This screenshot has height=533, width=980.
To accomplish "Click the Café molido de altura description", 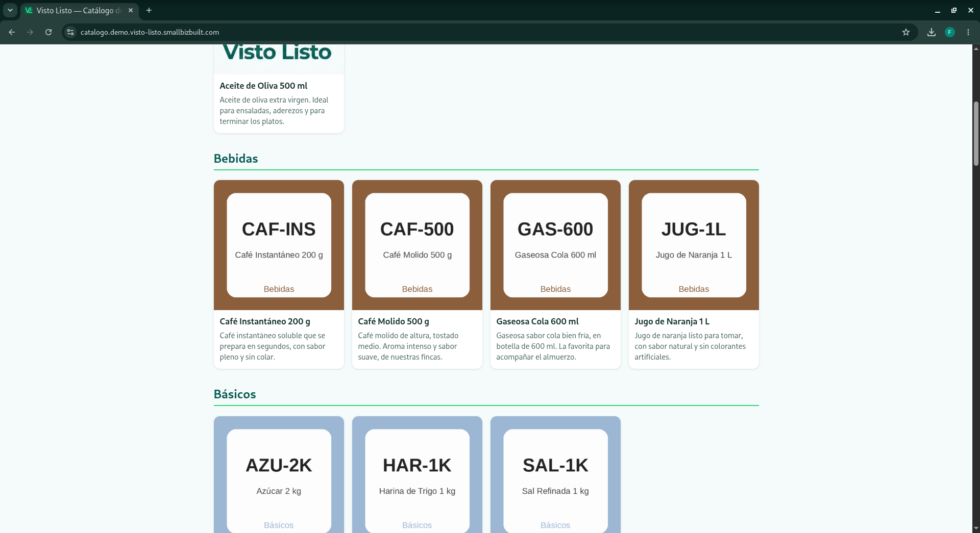I will [x=408, y=346].
